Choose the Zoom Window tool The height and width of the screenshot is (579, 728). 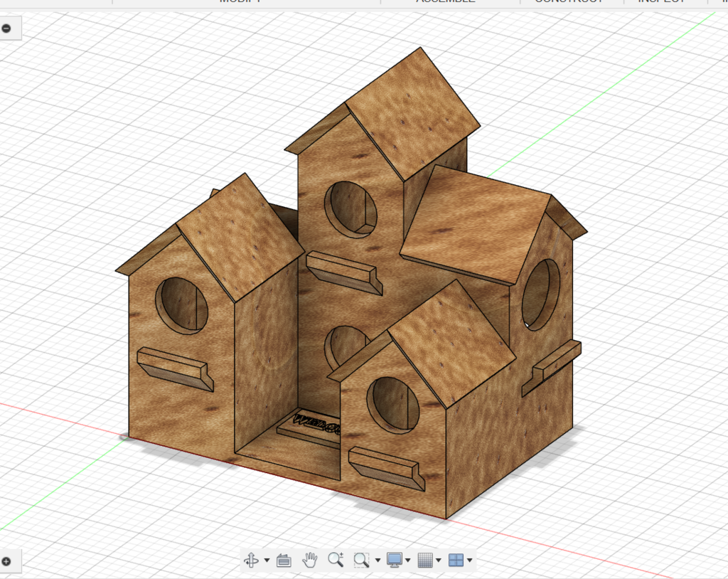pyautogui.click(x=361, y=560)
